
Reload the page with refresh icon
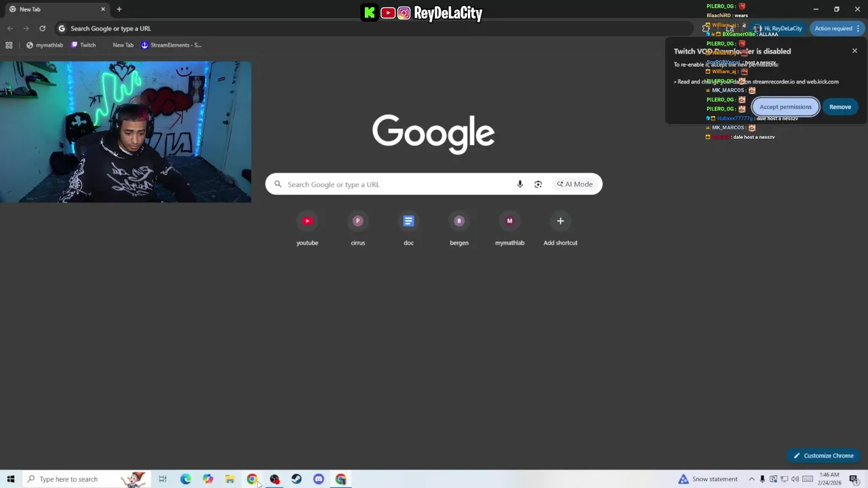[42, 28]
